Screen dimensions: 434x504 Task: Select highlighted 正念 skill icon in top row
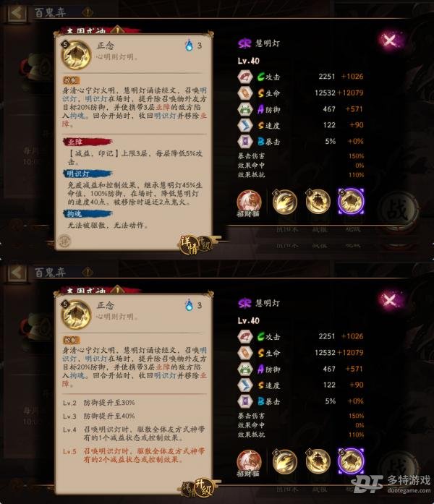click(x=351, y=202)
